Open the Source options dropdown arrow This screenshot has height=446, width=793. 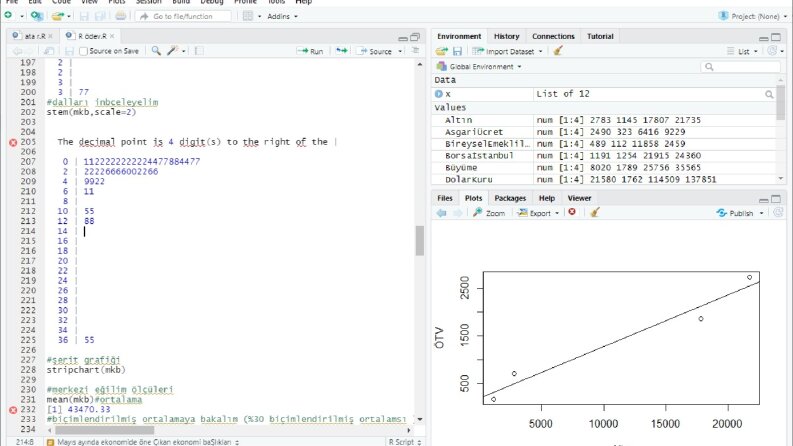point(400,51)
